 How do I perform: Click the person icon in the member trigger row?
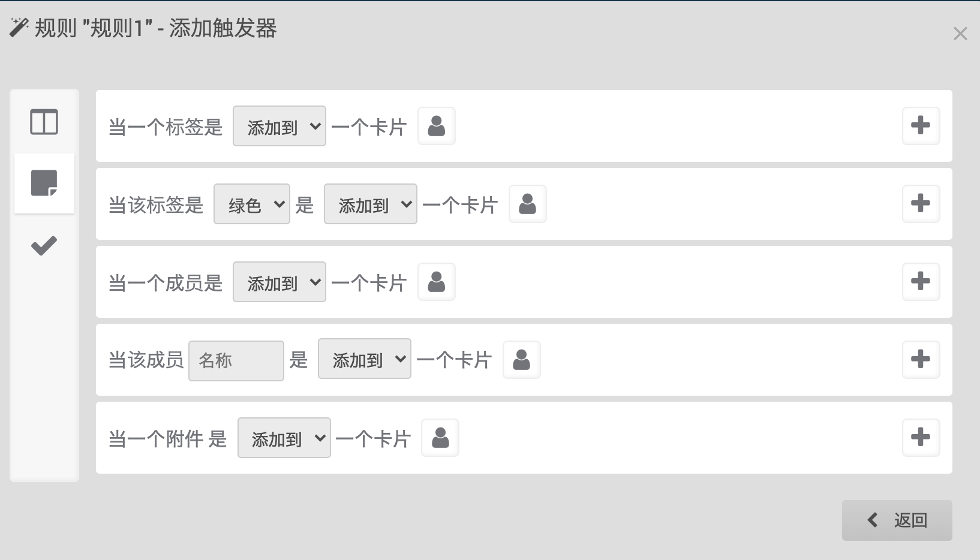coord(436,282)
